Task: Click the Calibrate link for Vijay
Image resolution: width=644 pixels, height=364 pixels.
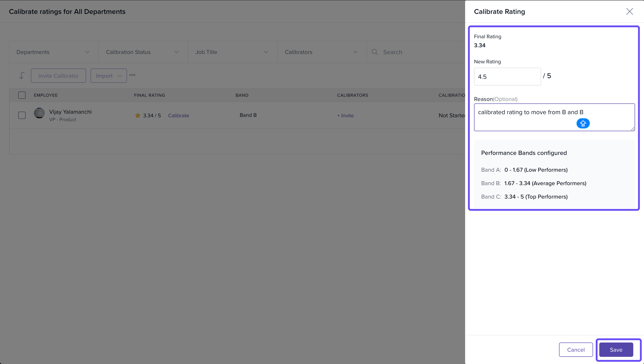Action: (x=178, y=116)
